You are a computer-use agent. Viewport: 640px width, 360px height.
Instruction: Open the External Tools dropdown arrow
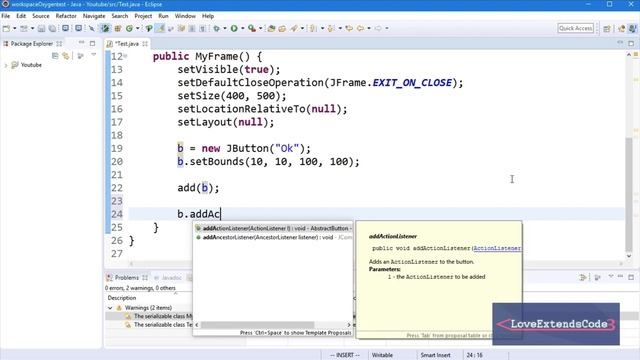260,28
